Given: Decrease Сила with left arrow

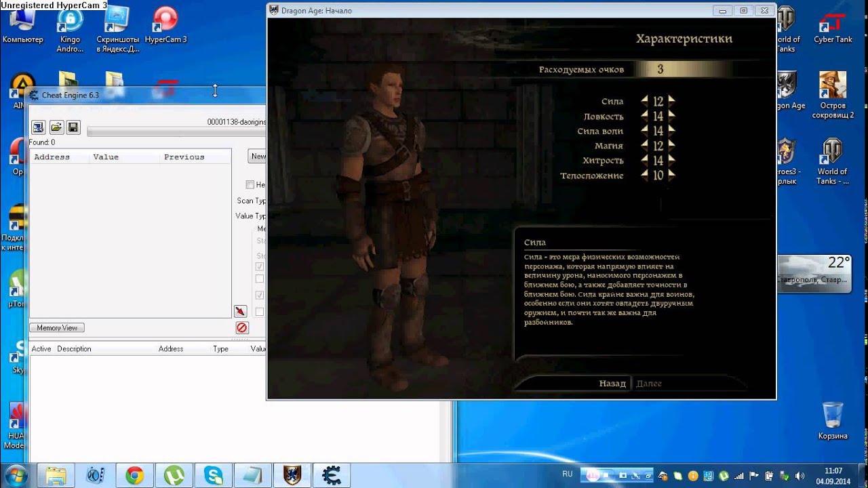Looking at the screenshot, I should (x=644, y=101).
